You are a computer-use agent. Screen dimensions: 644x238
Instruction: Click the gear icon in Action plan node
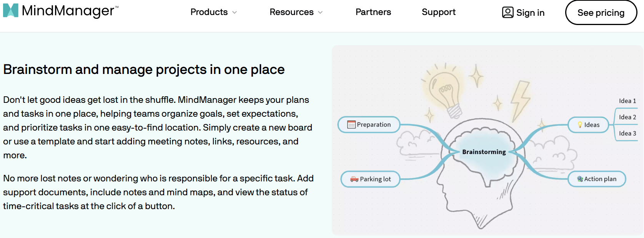click(x=580, y=179)
